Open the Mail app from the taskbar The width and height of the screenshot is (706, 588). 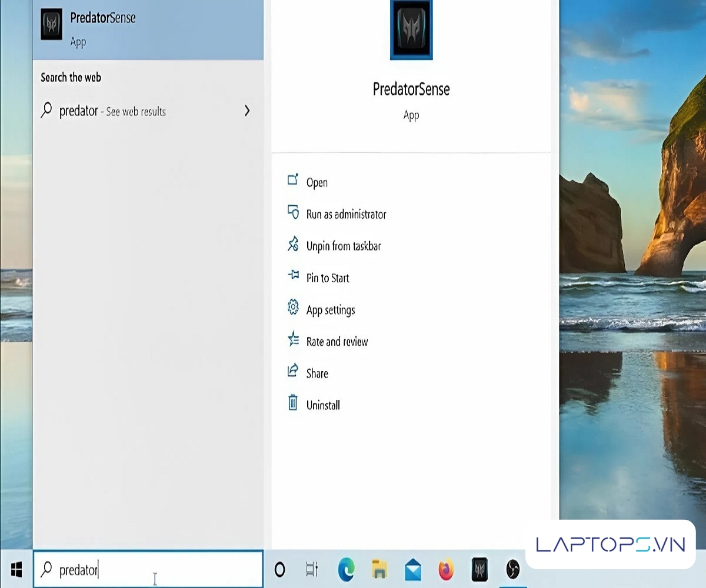413,570
